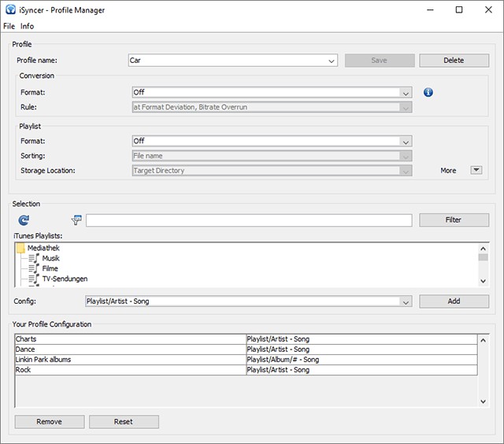Open the Playlist Format dropdown
The image size is (504, 444).
click(x=406, y=142)
